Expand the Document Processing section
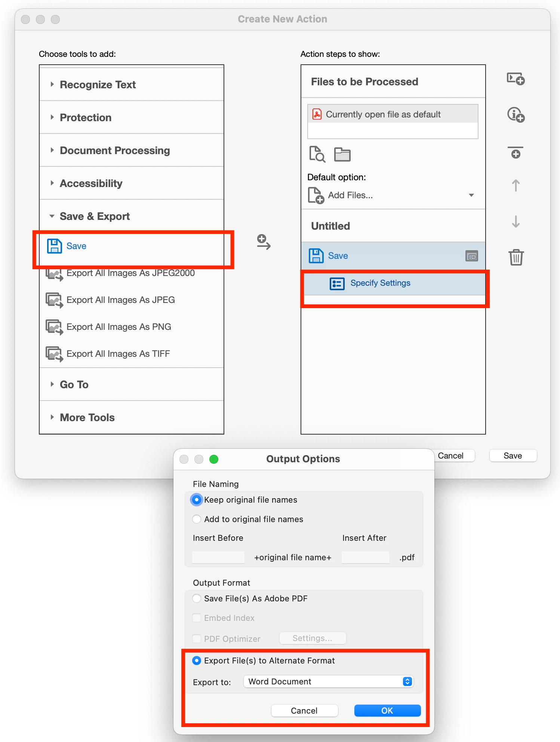 click(x=52, y=150)
